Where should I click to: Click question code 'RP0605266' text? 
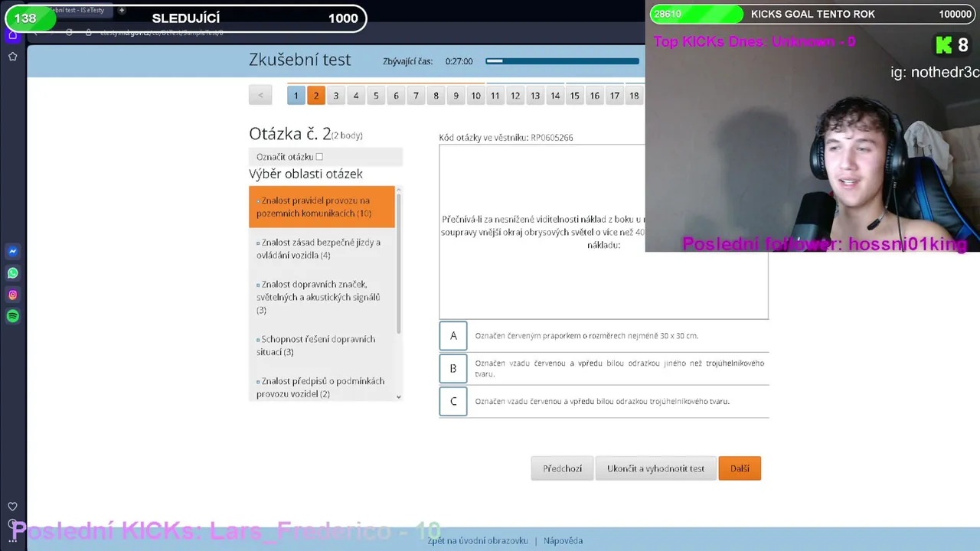click(551, 138)
